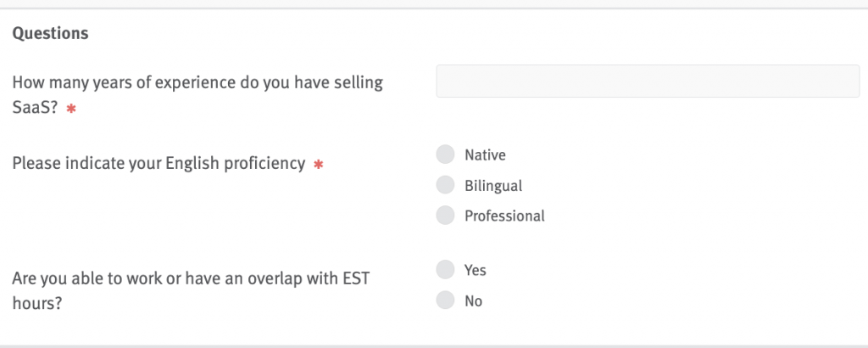Click the red asterisk after English proficiency
868x348 pixels.
click(x=319, y=164)
